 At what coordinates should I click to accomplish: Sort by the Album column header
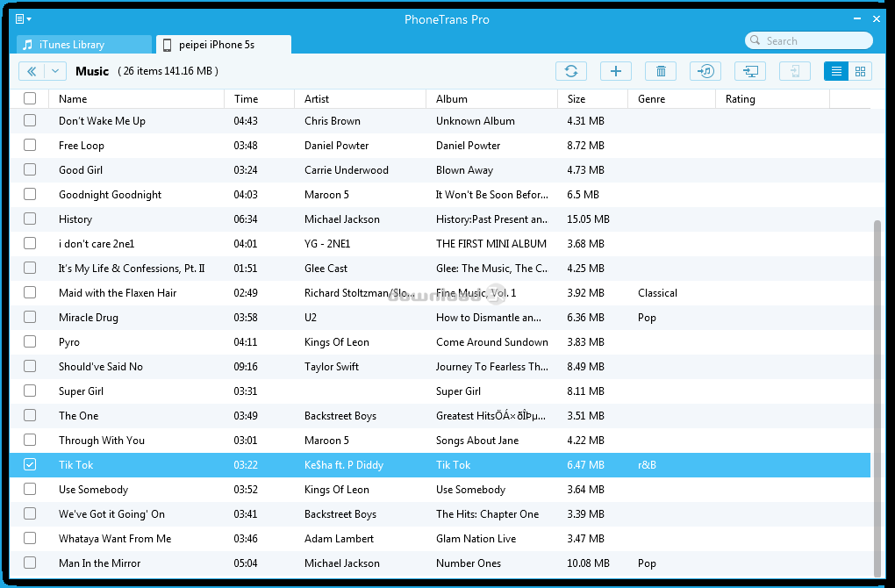click(x=491, y=99)
